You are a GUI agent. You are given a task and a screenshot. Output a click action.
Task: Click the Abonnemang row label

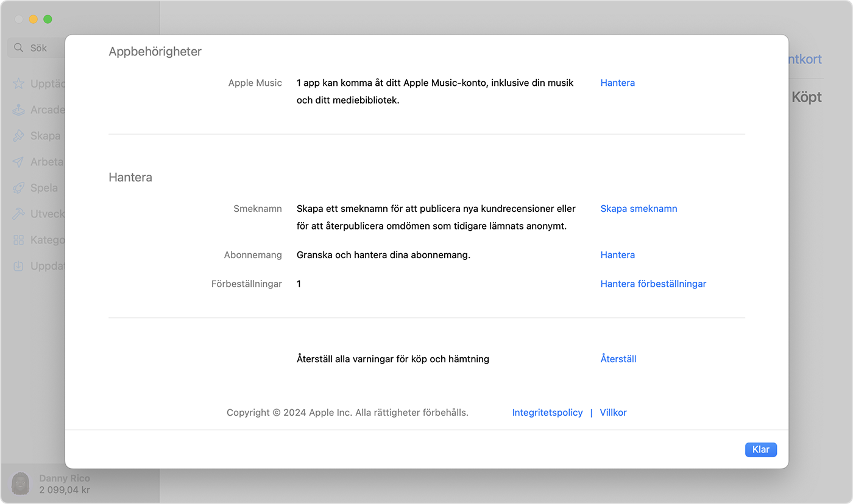[x=253, y=255]
